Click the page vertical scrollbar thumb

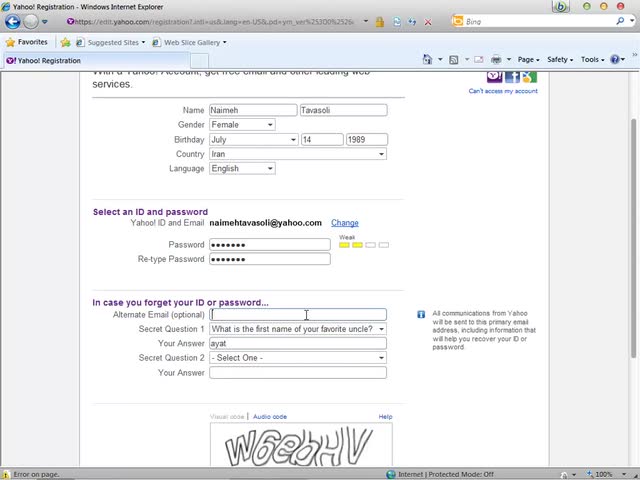633,237
